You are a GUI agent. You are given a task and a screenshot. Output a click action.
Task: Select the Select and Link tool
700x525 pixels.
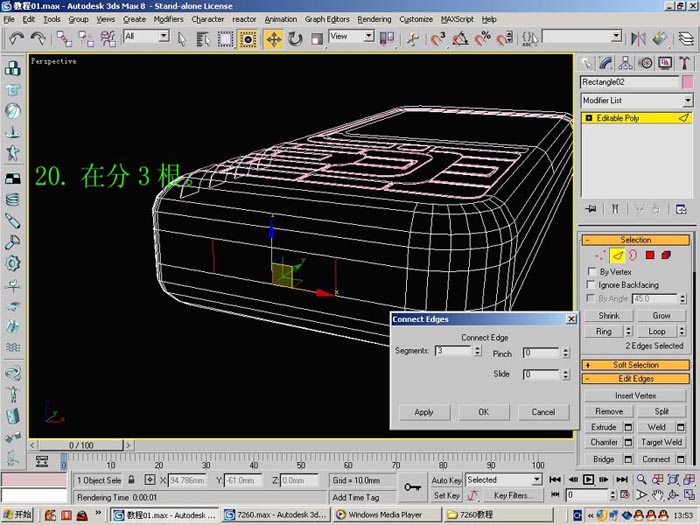coord(64,39)
